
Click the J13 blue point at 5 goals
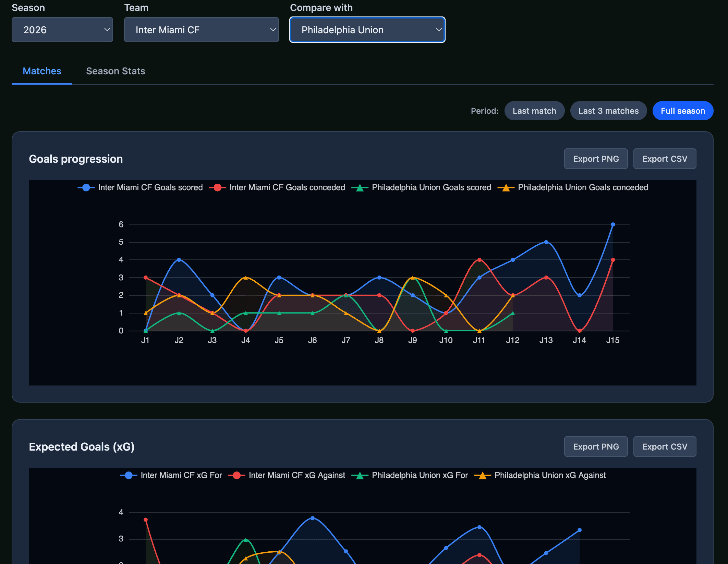coord(546,242)
